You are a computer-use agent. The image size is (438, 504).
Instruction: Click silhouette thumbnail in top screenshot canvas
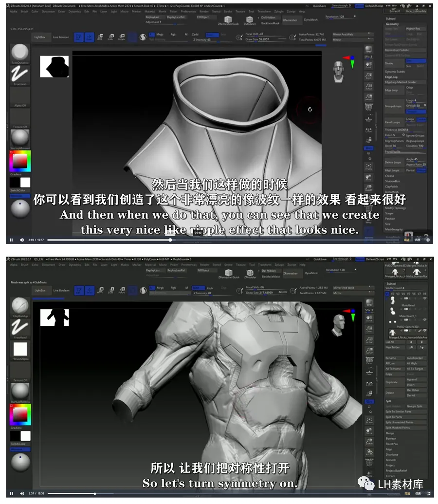(55, 67)
